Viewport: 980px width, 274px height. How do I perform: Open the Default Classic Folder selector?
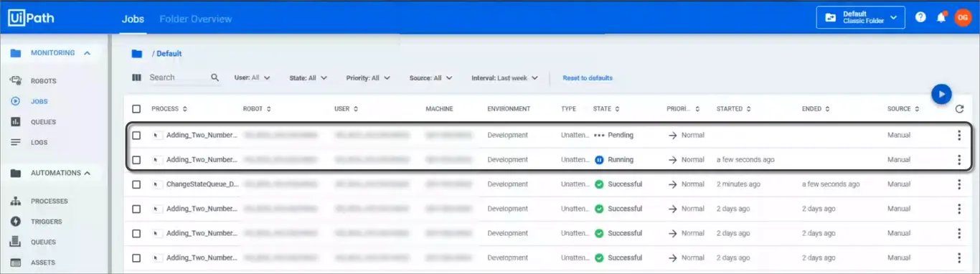860,17
